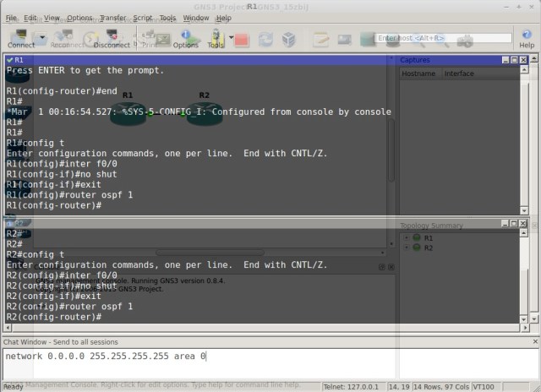Image resolution: width=541 pixels, height=392 pixels.
Task: Click the GNS3 insert-picture icon
Action: pyautogui.click(x=344, y=40)
